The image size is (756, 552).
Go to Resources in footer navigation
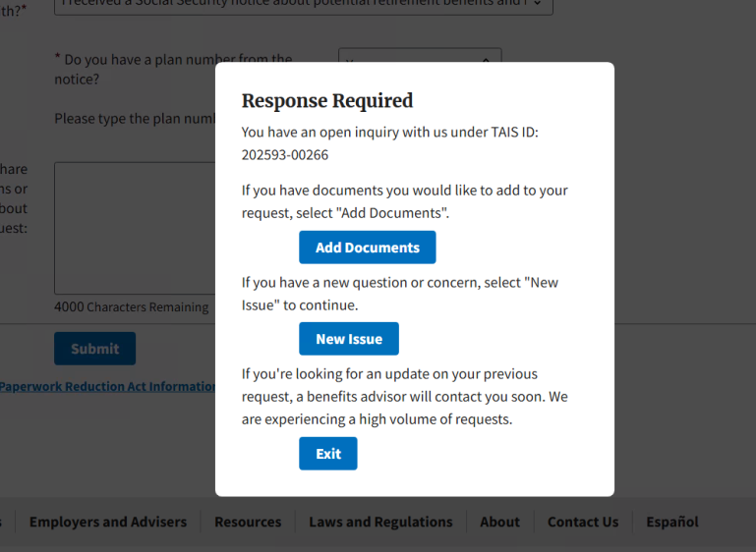pyautogui.click(x=248, y=522)
